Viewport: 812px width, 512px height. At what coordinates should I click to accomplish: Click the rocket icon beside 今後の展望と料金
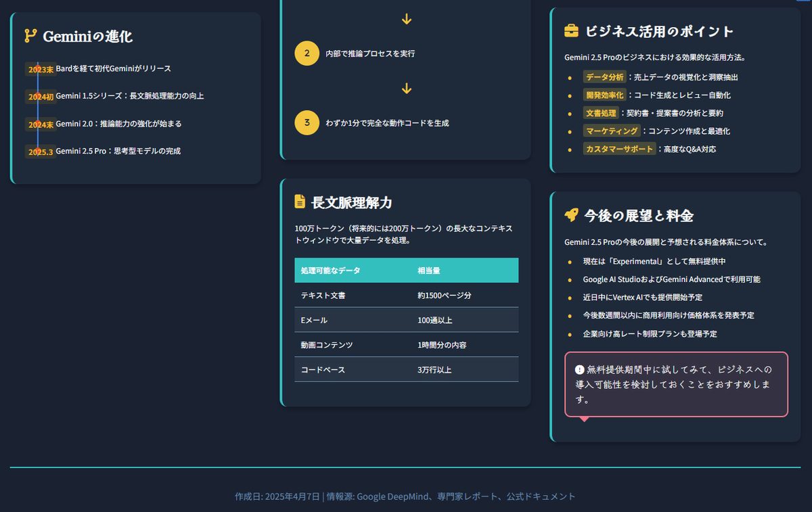[x=571, y=215]
